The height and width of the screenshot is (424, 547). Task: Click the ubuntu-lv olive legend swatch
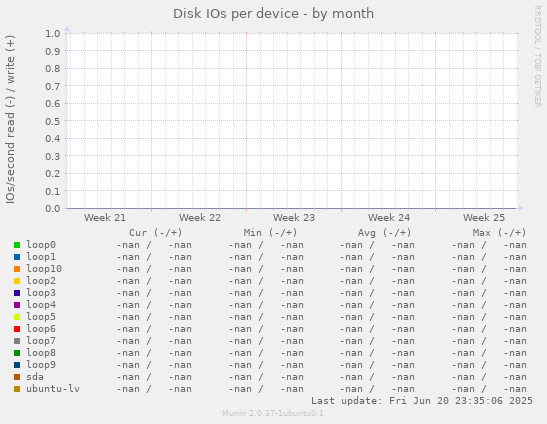17,389
